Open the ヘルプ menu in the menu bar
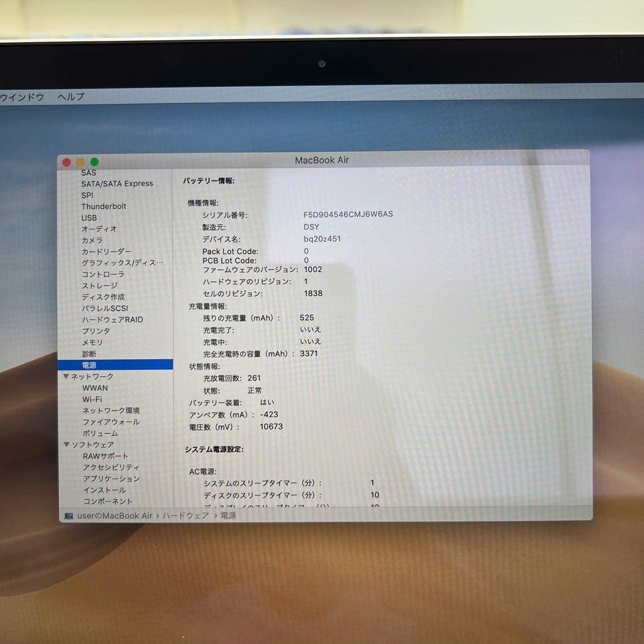This screenshot has height=644, width=644. (x=71, y=97)
